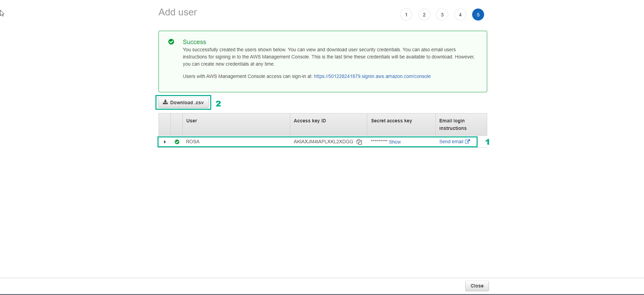Select the ROSA user name cell
This screenshot has width=644, height=295.
pos(193,142)
